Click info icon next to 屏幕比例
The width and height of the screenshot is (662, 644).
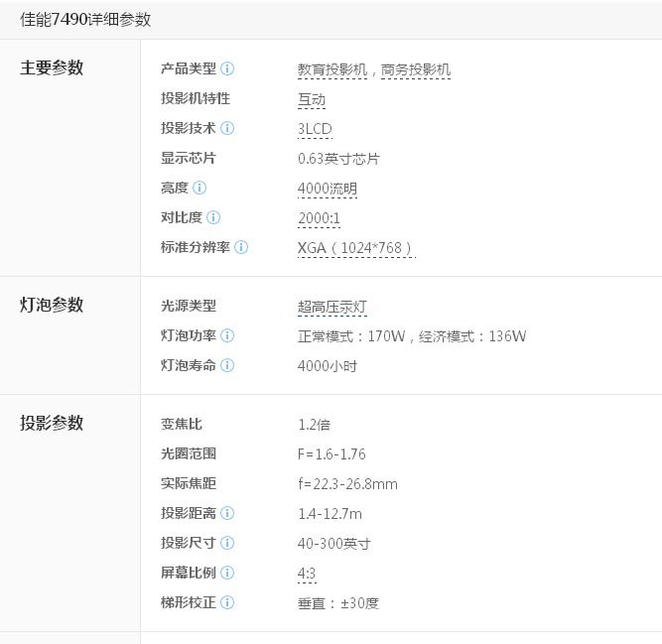[x=227, y=573]
